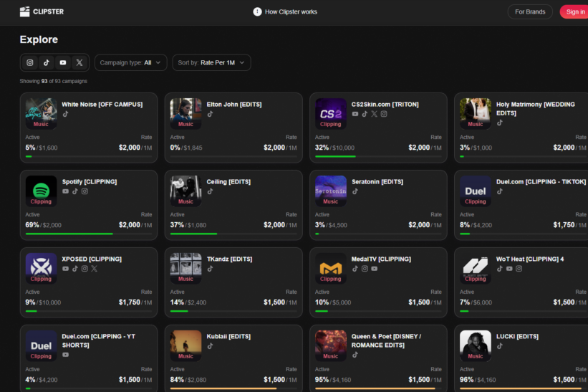The height and width of the screenshot is (392, 588).
Task: Click TikTok icon on Seratonin card
Action: tap(355, 191)
